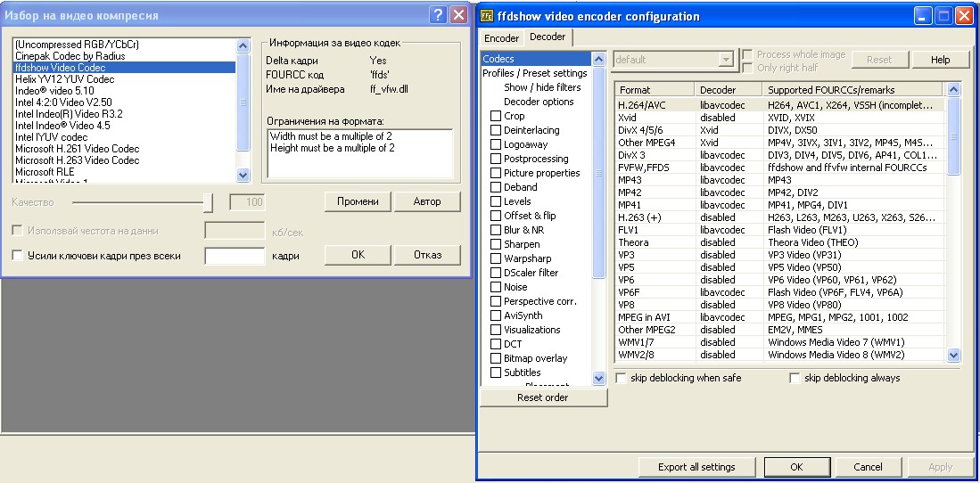
Task: Switch to the Decoder tab
Action: point(548,37)
